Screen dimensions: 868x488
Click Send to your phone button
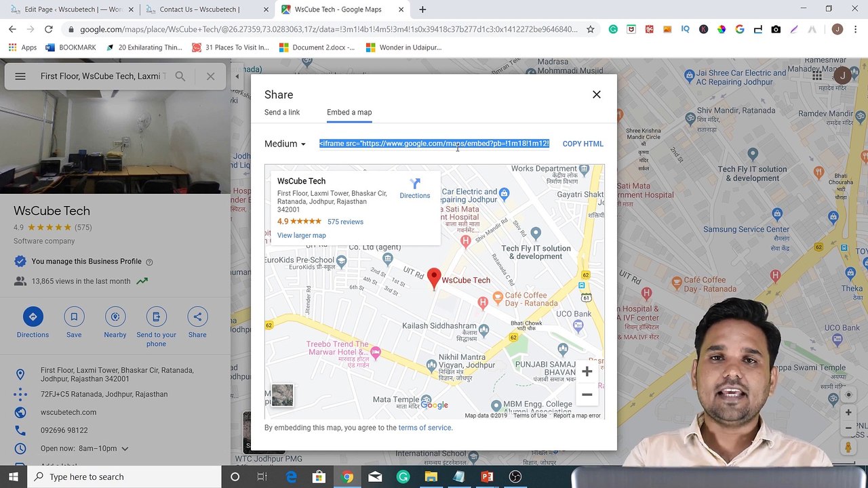tap(156, 327)
